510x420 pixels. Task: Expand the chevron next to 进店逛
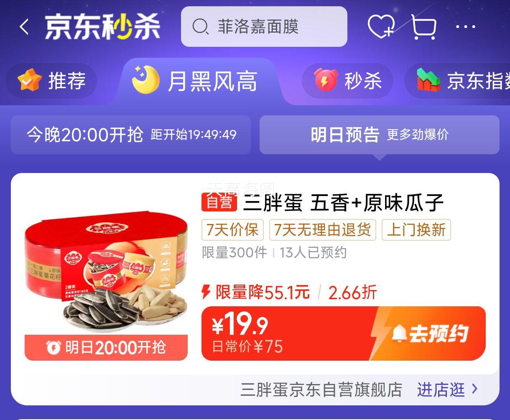tap(474, 389)
